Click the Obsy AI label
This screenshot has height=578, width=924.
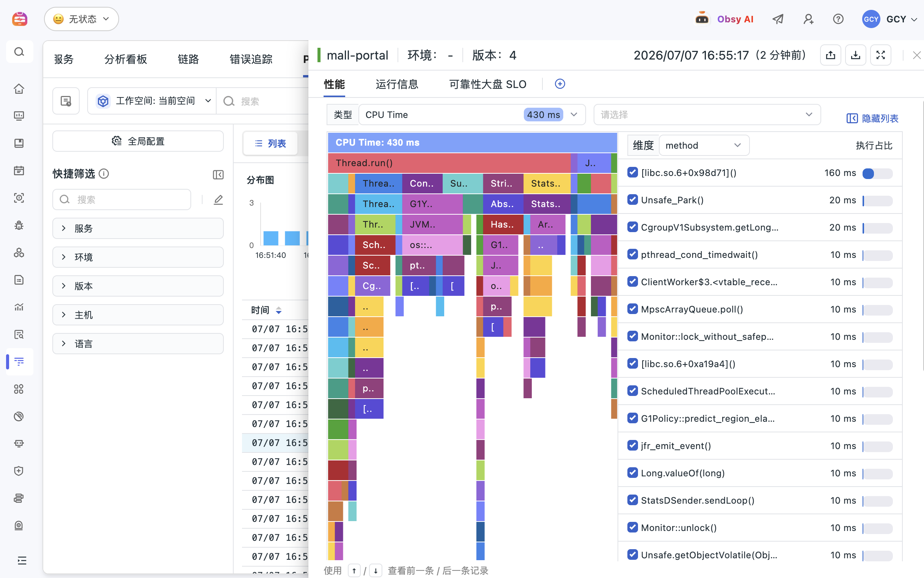735,19
